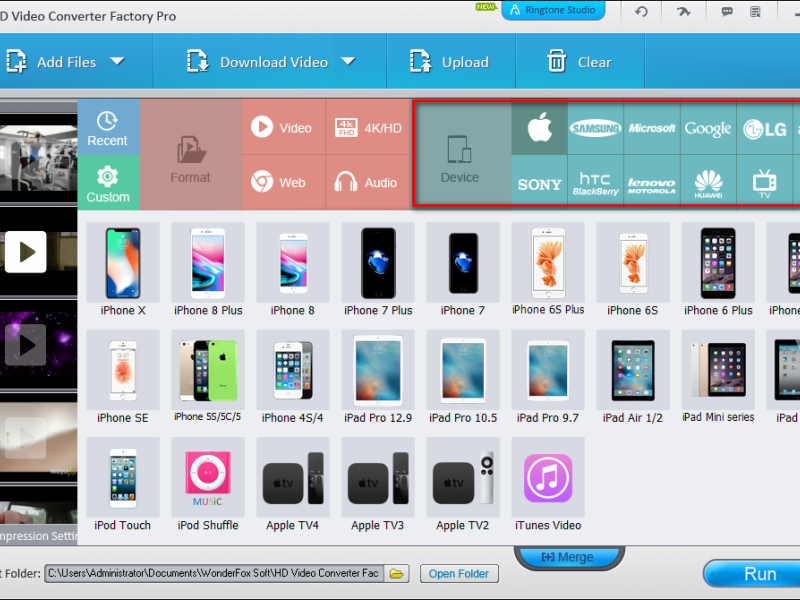Open the Recent formats tab

pyautogui.click(x=108, y=128)
